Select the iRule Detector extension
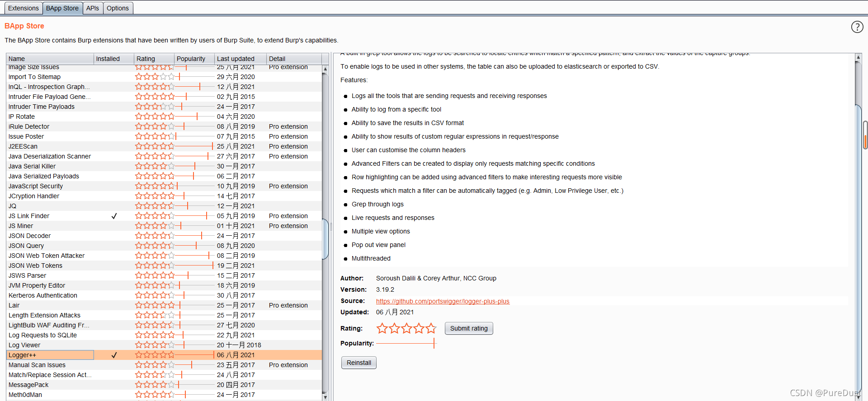 [x=165, y=126]
